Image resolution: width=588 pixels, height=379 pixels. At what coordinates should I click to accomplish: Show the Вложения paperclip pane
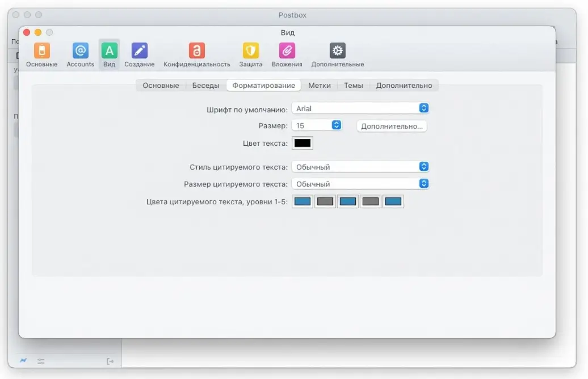pos(287,54)
